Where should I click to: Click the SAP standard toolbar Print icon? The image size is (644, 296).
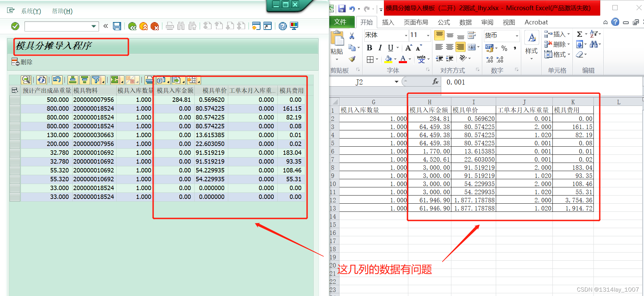[x=170, y=26]
